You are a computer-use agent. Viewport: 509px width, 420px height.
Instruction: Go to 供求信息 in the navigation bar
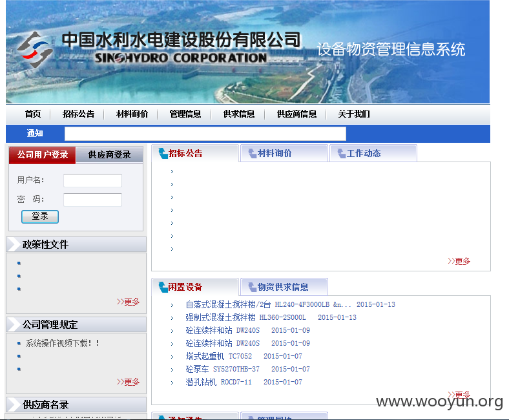tap(239, 114)
